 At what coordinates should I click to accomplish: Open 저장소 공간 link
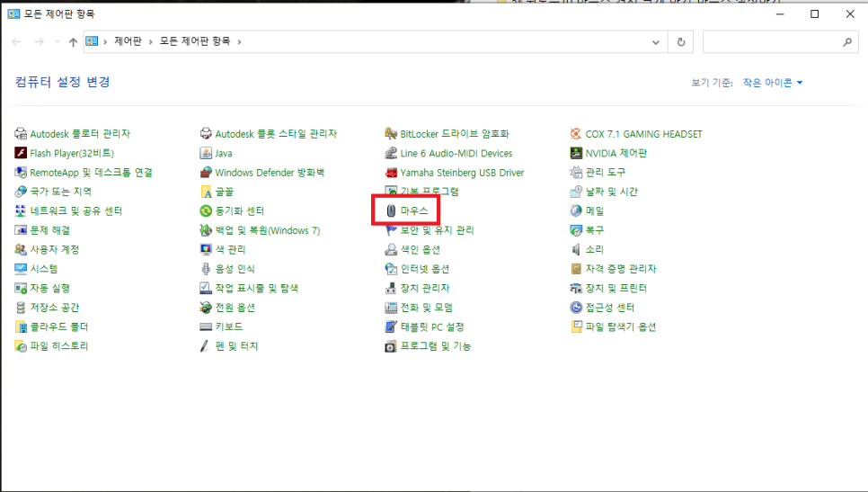click(x=55, y=308)
